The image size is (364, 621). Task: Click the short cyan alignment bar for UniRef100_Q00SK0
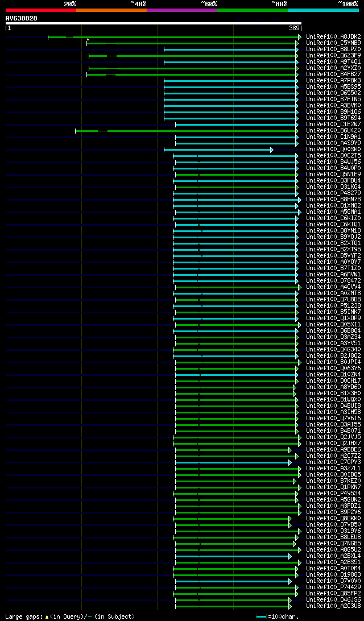point(217,150)
